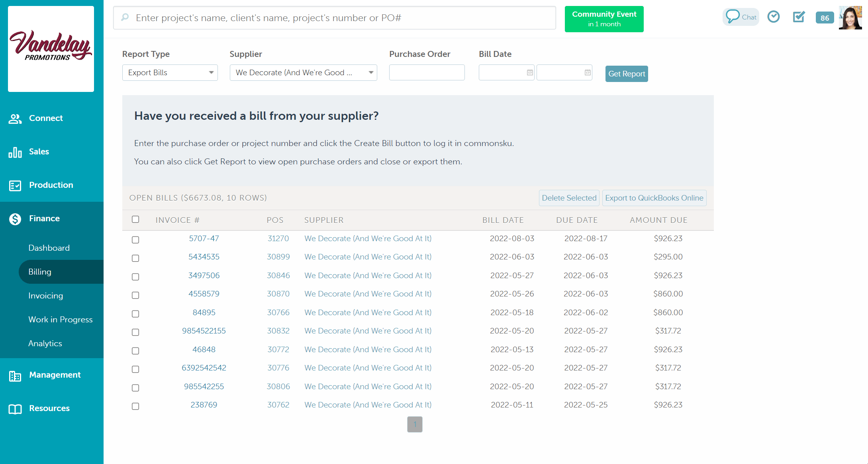Click the 86 notifications badge
The width and height of the screenshot is (868, 464).
tap(825, 18)
